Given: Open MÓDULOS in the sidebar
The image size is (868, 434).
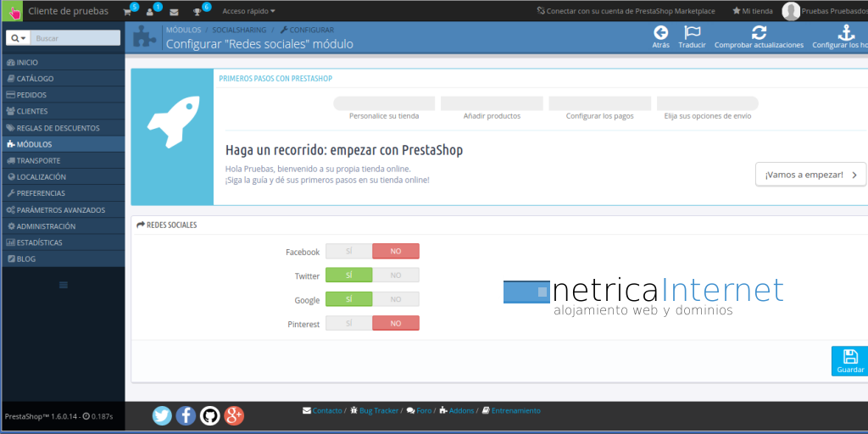Looking at the screenshot, I should 63,144.
